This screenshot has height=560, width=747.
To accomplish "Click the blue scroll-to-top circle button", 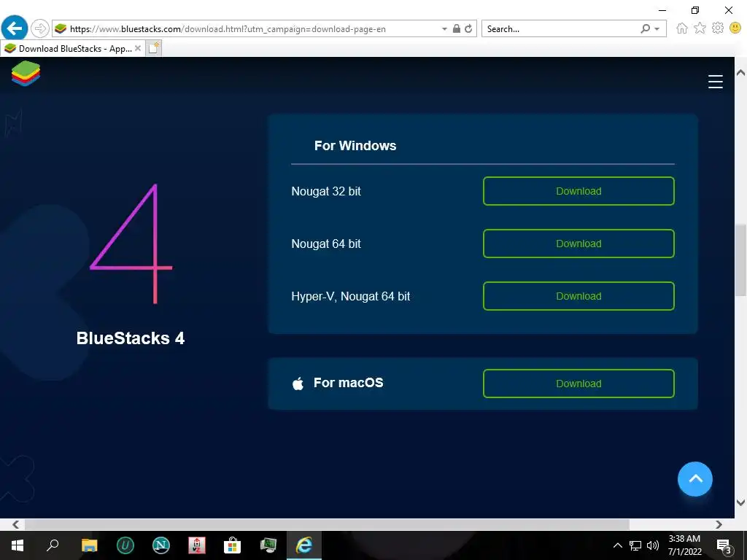I will pyautogui.click(x=694, y=479).
